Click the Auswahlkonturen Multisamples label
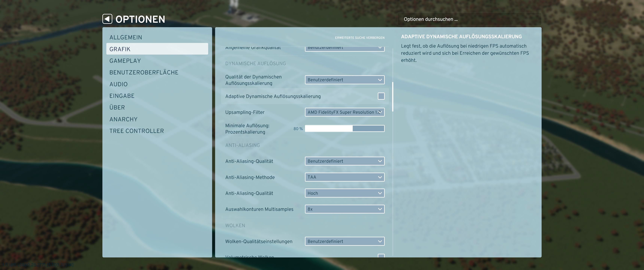This screenshot has width=644, height=270. pyautogui.click(x=259, y=209)
